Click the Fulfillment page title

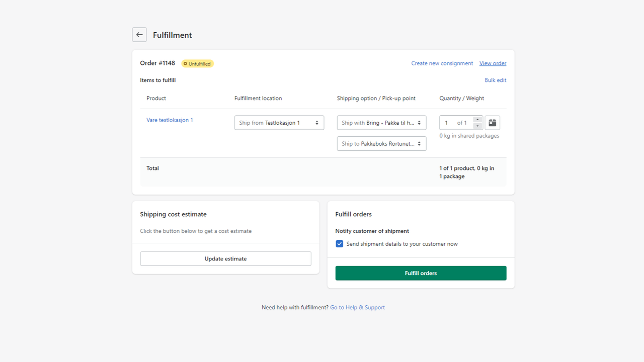click(x=172, y=35)
